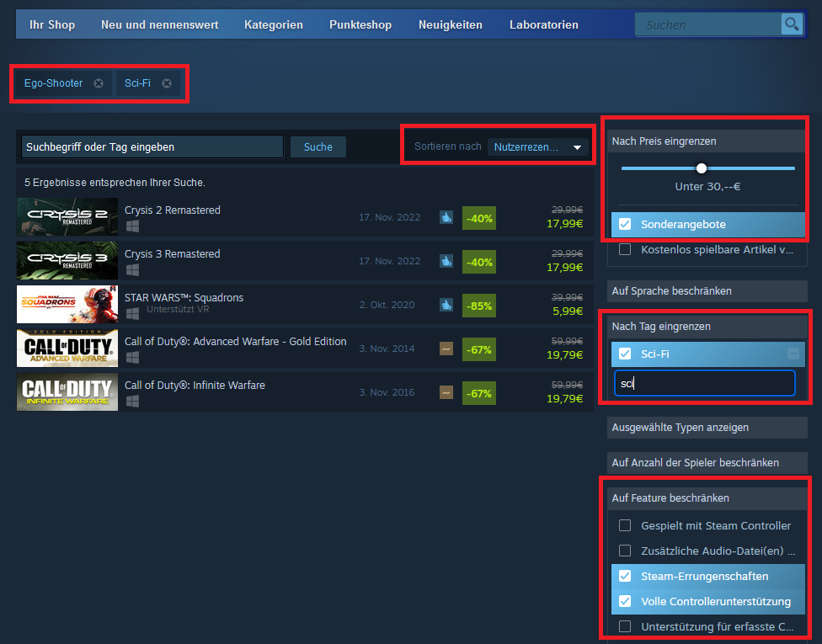Click the Crysis 2 Remastered thumbnail
822x644 pixels.
tap(67, 216)
